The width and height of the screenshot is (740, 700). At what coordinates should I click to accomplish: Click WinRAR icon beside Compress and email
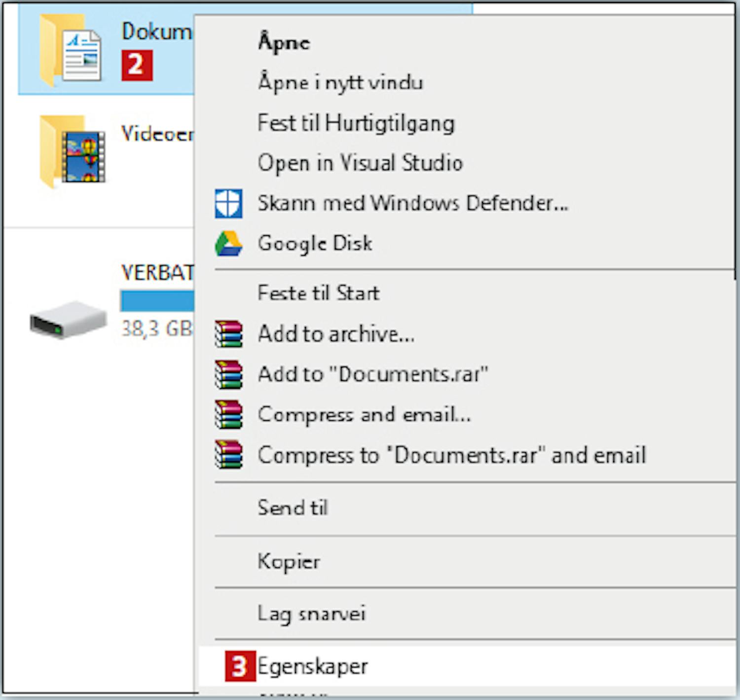(x=228, y=415)
